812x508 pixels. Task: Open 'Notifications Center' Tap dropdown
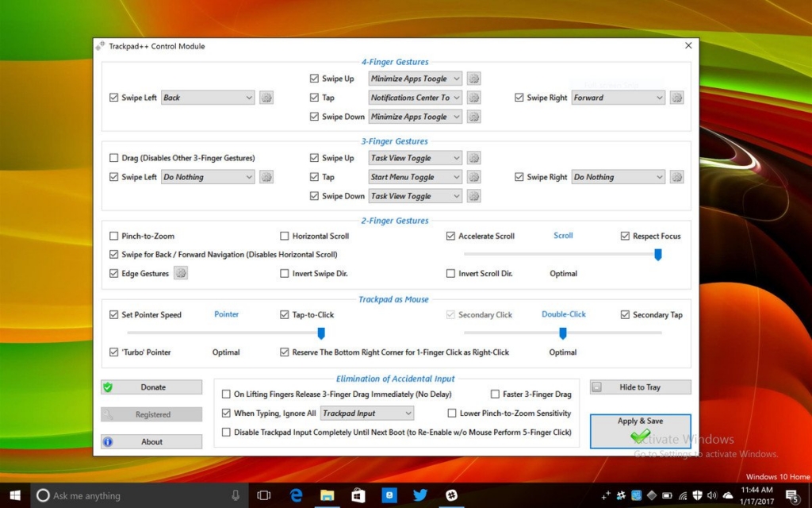(x=415, y=98)
